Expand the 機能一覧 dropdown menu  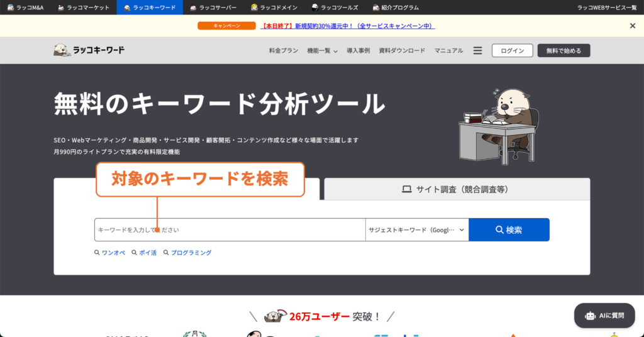coord(322,50)
